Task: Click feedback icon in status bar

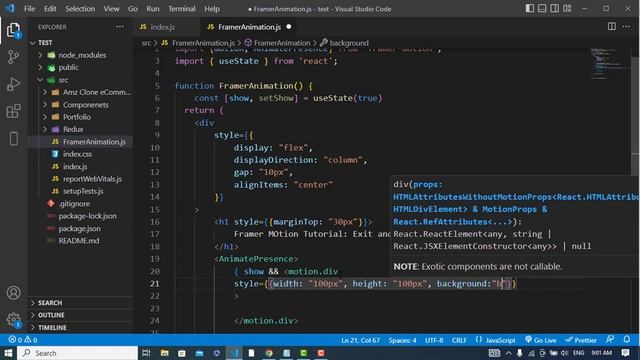Action: tap(610, 339)
